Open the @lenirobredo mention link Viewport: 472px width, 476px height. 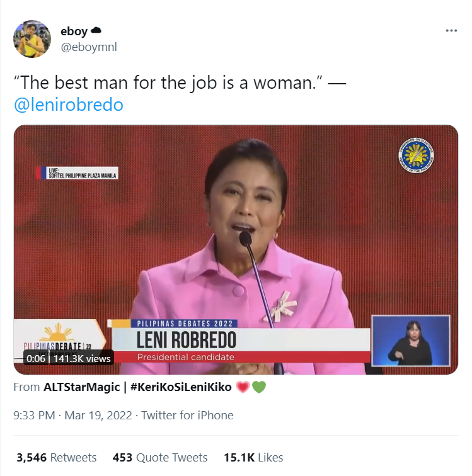69,105
